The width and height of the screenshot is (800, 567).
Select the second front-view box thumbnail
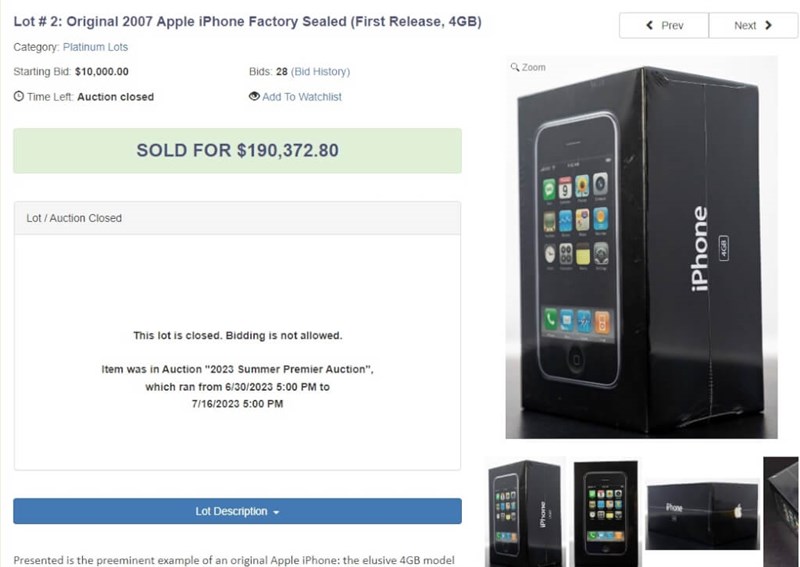(606, 509)
